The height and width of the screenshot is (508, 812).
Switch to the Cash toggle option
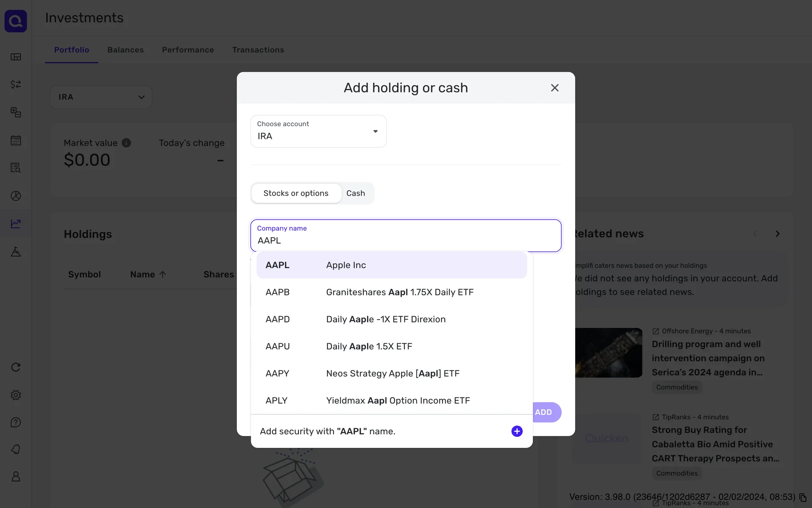[x=356, y=193]
